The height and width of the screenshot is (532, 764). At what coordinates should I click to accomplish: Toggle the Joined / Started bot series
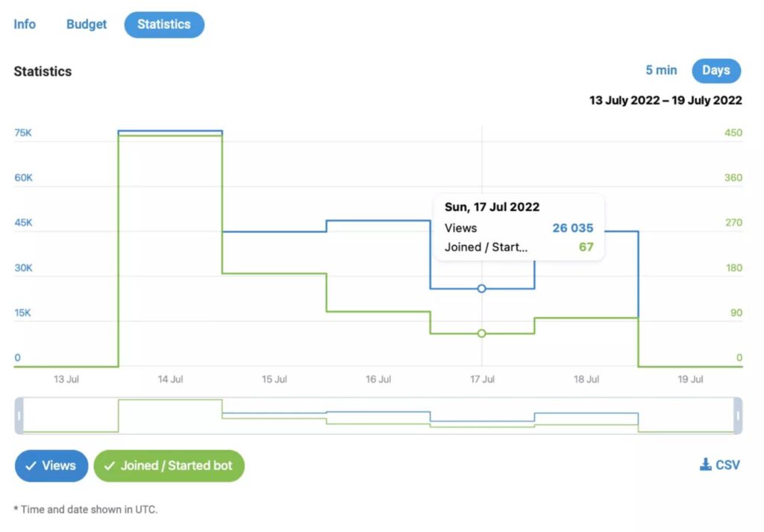tap(169, 466)
